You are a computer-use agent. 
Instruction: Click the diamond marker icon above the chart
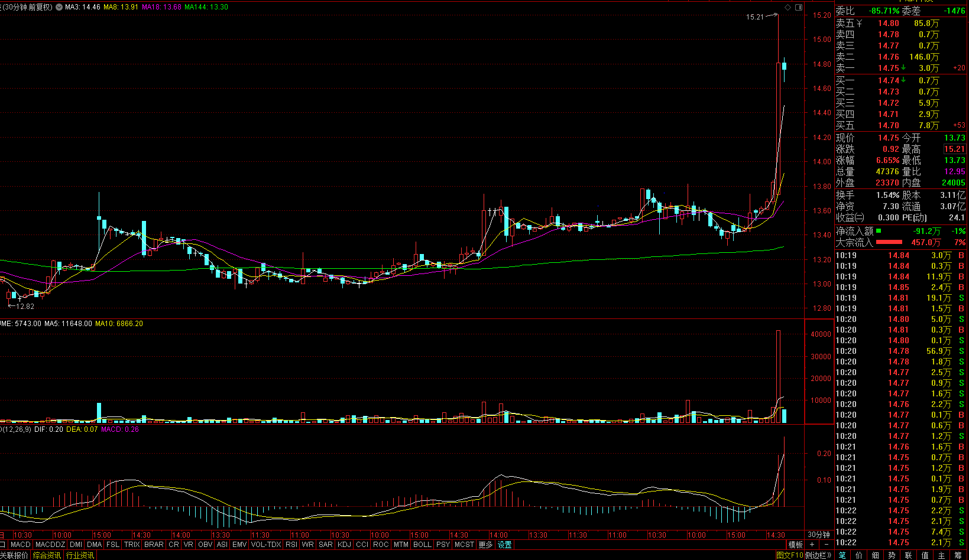pos(788,7)
